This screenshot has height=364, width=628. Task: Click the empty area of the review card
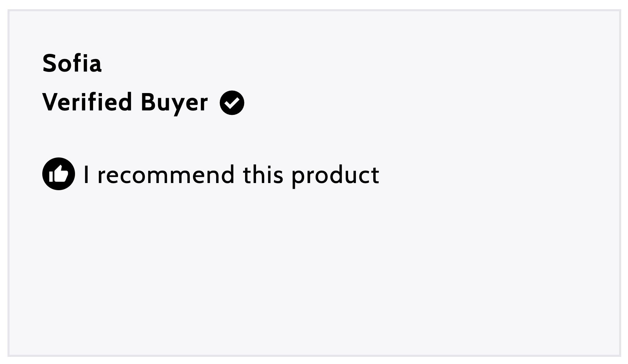314,273
